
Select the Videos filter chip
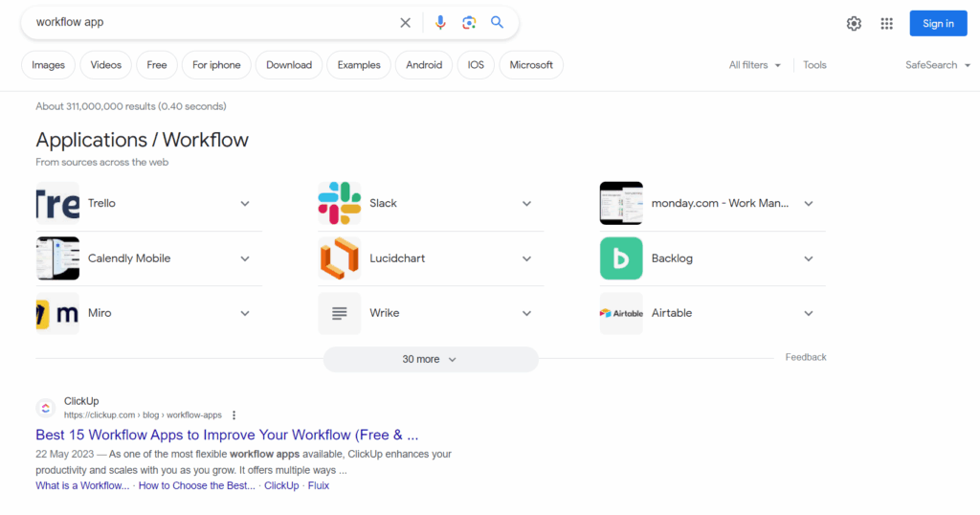pyautogui.click(x=106, y=65)
